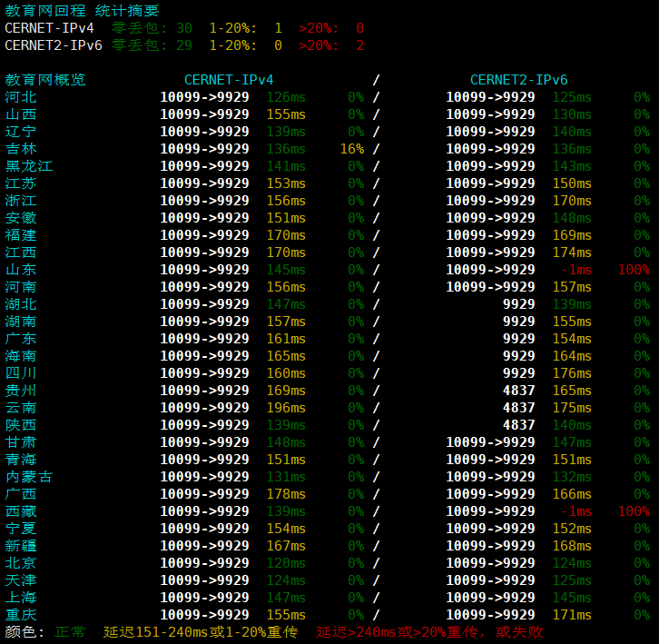Select the 广东 row label
The height and width of the screenshot is (644, 659).
[x=21, y=339]
